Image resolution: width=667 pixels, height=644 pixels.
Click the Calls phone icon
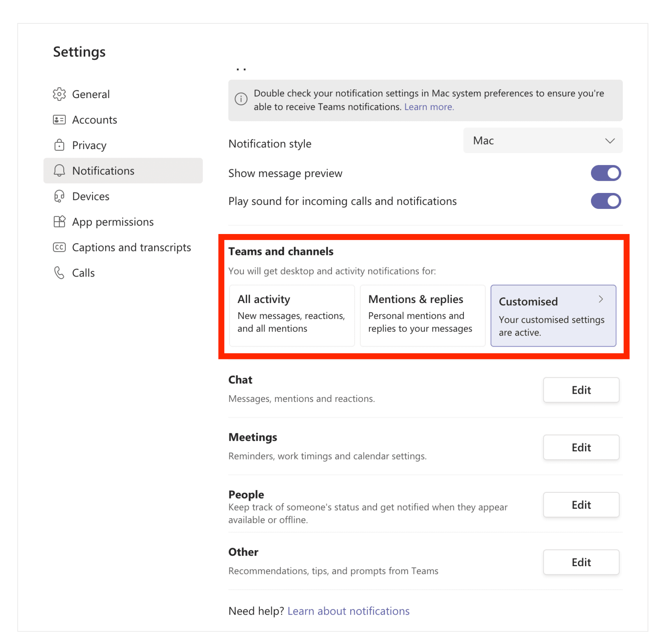click(59, 273)
